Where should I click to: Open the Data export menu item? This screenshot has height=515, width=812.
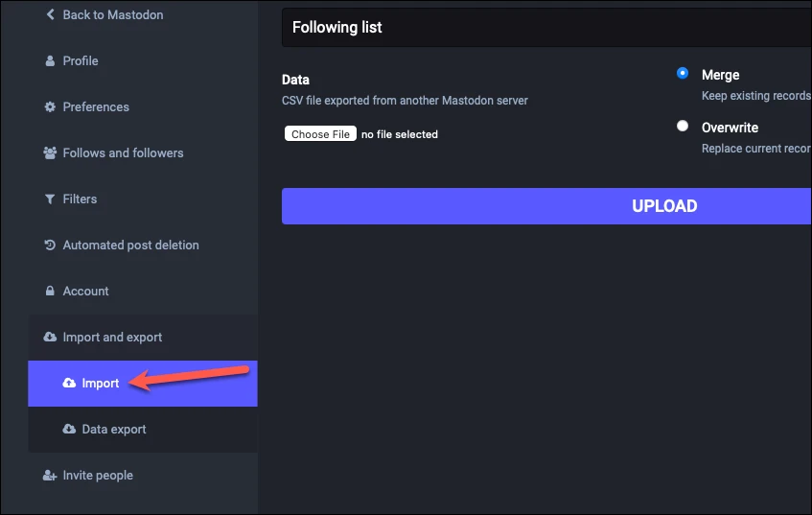point(143,430)
